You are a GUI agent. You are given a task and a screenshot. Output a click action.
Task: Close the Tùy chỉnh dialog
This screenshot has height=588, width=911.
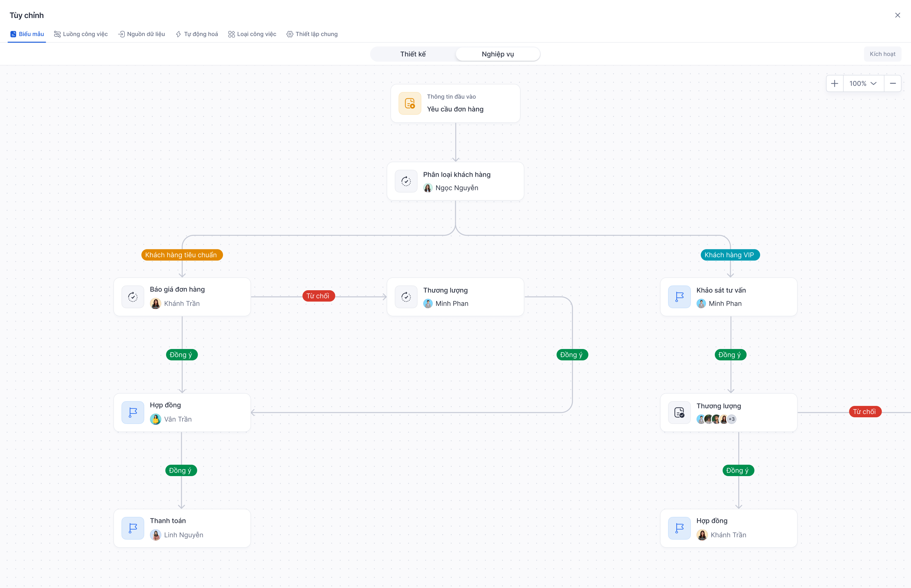[x=898, y=15]
